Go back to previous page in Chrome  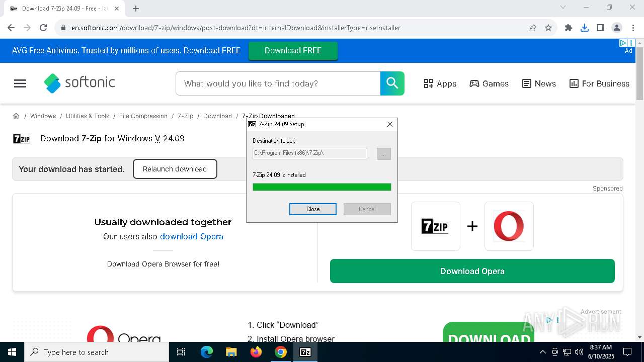(x=11, y=28)
